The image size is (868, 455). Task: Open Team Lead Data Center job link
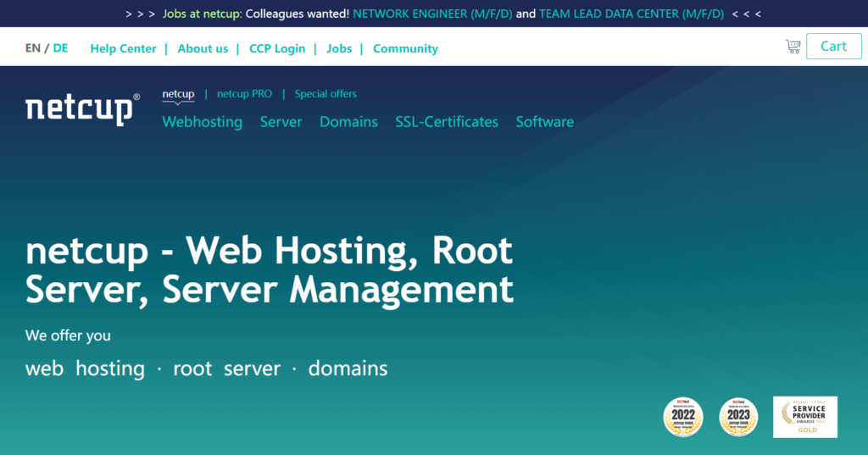(632, 14)
